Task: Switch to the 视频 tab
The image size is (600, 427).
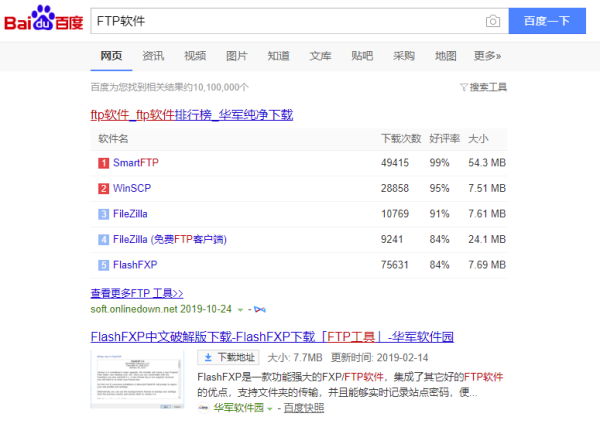Action: [195, 56]
